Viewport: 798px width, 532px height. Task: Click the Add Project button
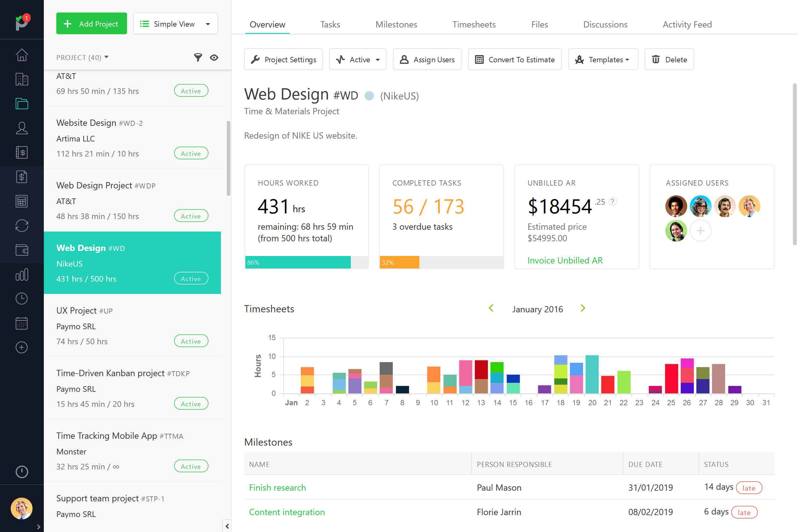[x=91, y=23]
